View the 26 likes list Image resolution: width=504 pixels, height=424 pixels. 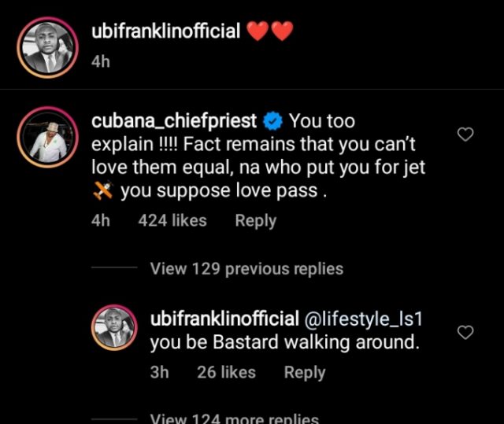[226, 372]
